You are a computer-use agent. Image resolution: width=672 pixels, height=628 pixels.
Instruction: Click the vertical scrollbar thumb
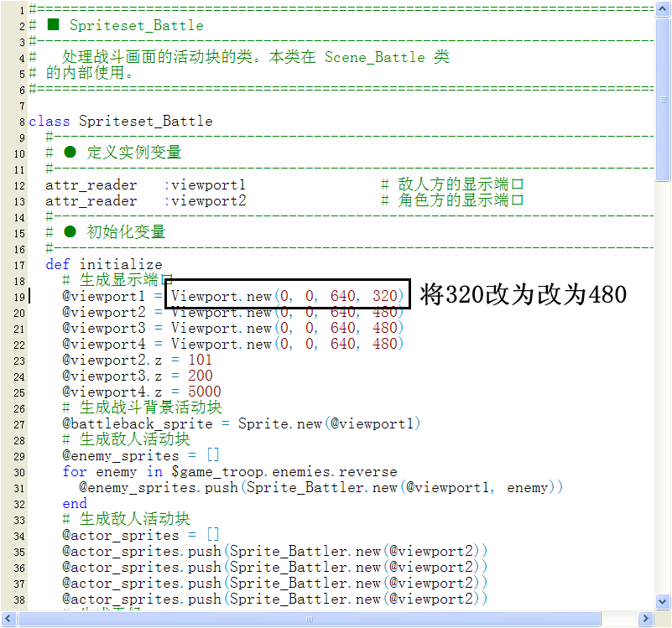(663, 100)
